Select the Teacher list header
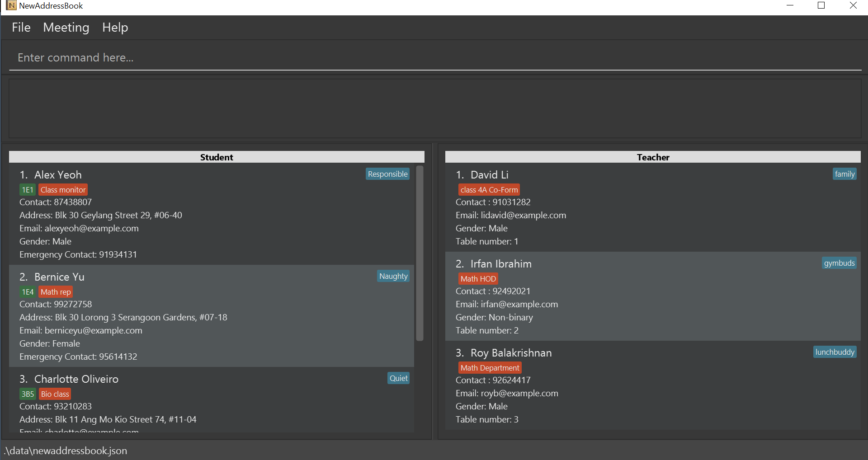The height and width of the screenshot is (460, 868). click(653, 157)
